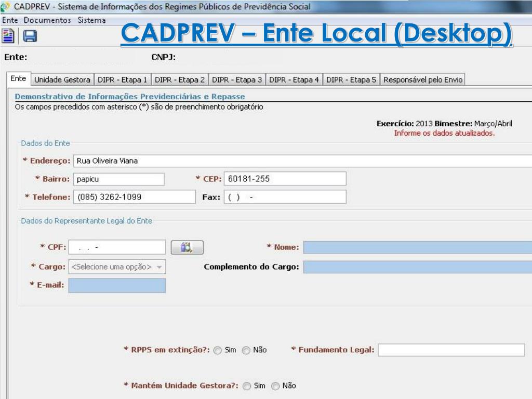Open the Documentos menu
Viewport: 532px width, 399px height.
tap(47, 20)
